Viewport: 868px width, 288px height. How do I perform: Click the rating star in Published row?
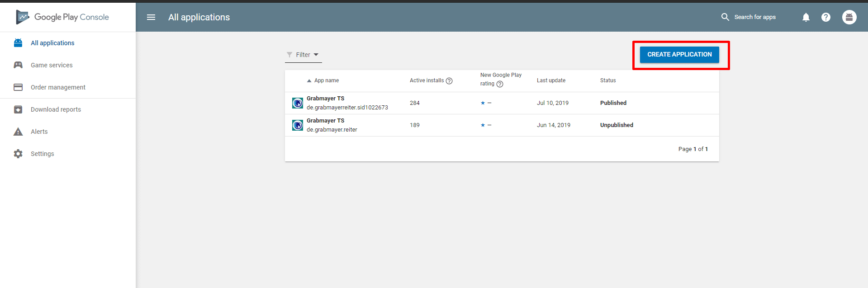pyautogui.click(x=483, y=103)
